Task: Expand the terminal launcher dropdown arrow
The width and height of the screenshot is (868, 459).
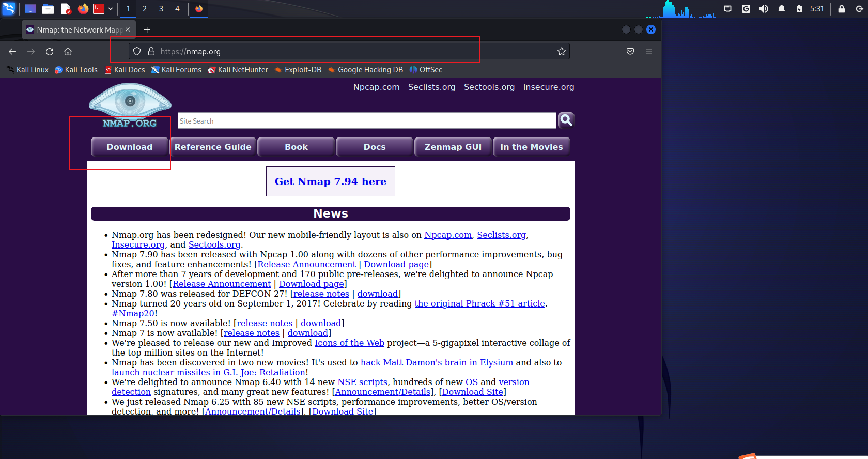Action: point(111,9)
